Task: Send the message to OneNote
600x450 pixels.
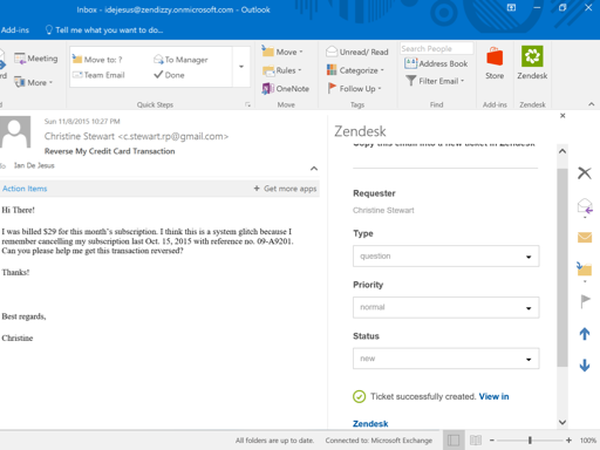Action: pos(285,89)
